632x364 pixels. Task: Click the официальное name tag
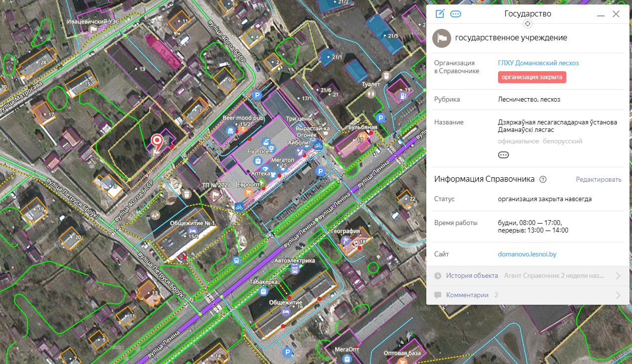coord(518,141)
